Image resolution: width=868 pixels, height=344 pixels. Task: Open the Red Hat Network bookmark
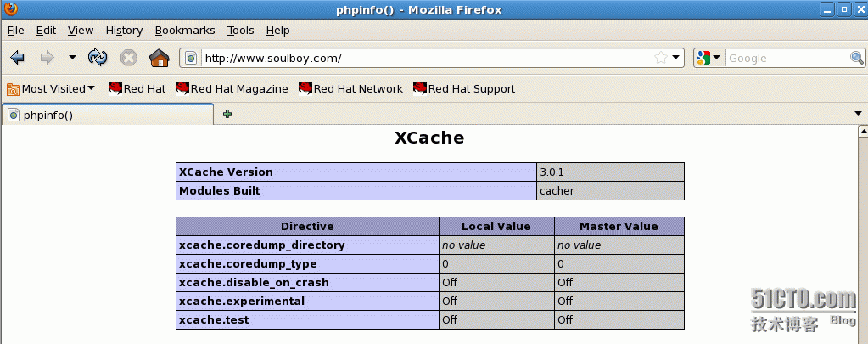click(x=350, y=88)
